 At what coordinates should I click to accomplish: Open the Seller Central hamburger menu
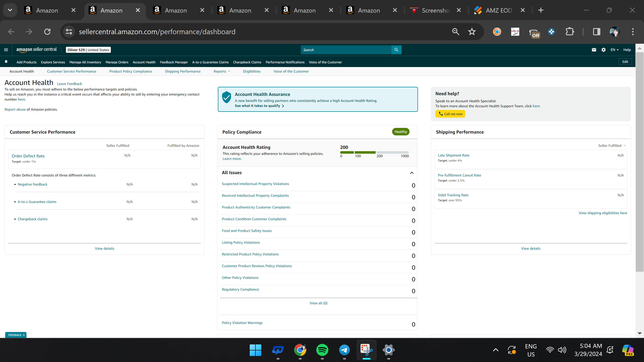coord(6,50)
